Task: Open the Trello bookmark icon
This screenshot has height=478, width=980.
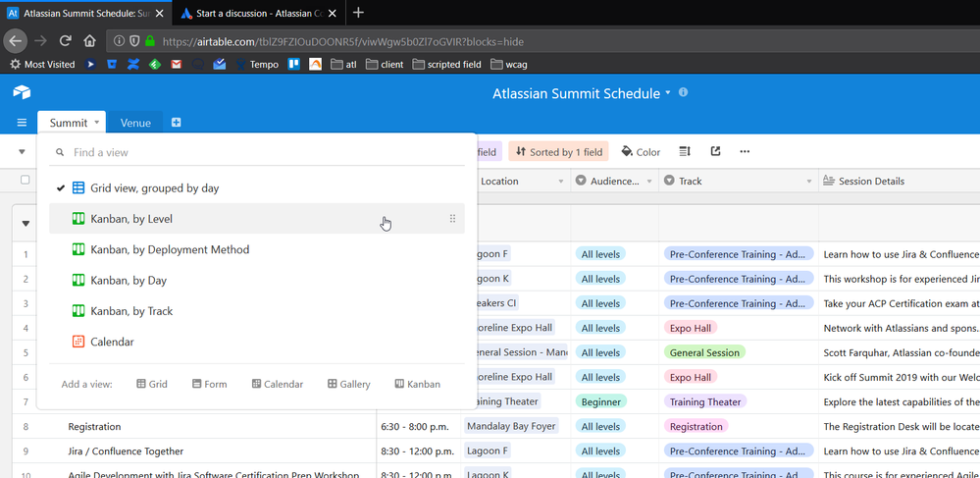Action: [293, 64]
